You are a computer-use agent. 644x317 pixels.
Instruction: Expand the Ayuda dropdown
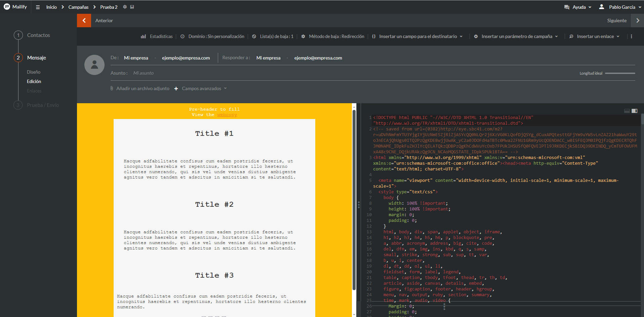click(x=590, y=7)
